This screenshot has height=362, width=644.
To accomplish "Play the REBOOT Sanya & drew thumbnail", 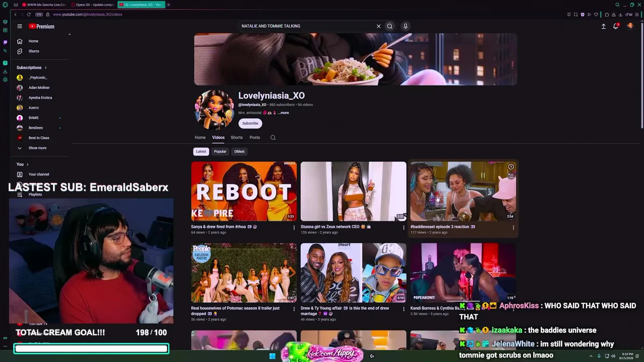I will coord(244,191).
